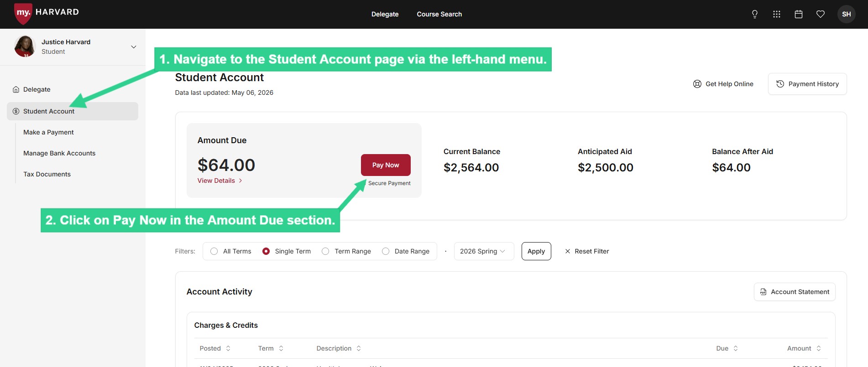This screenshot has height=367, width=868.
Task: Click the Anticipated Aid $2,500.00 value
Action: click(606, 168)
